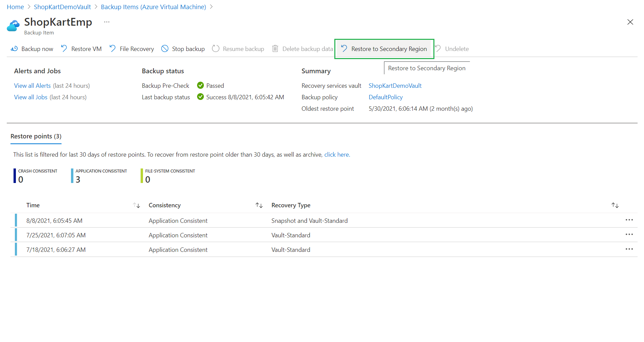
Task: Click the Backup now icon
Action: 14,49
